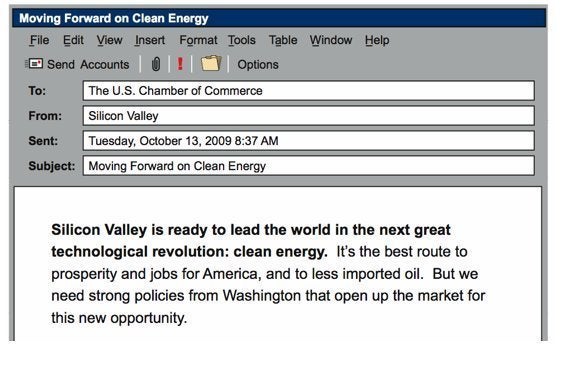Image resolution: width=573 pixels, height=381 pixels.
Task: Open the Tools menu
Action: coord(242,40)
